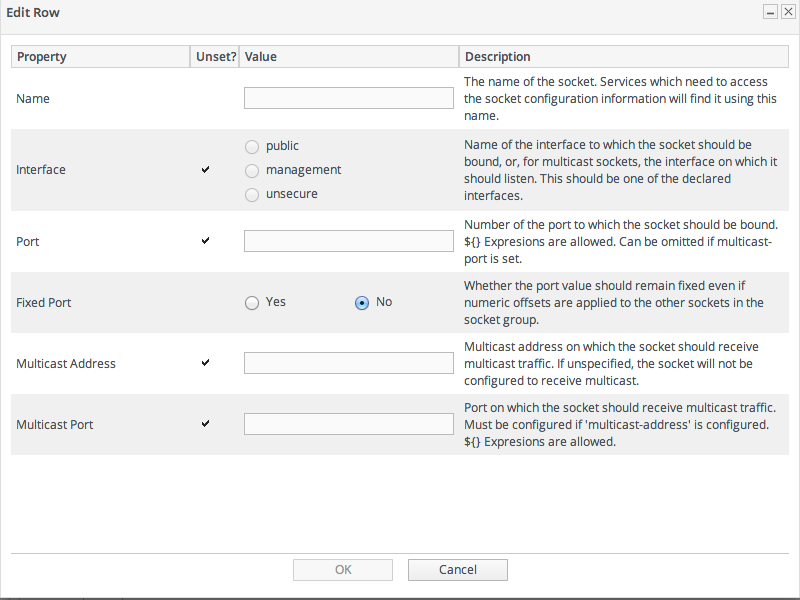Click the Multicast Address input field
The width and height of the screenshot is (800, 600).
(349, 363)
